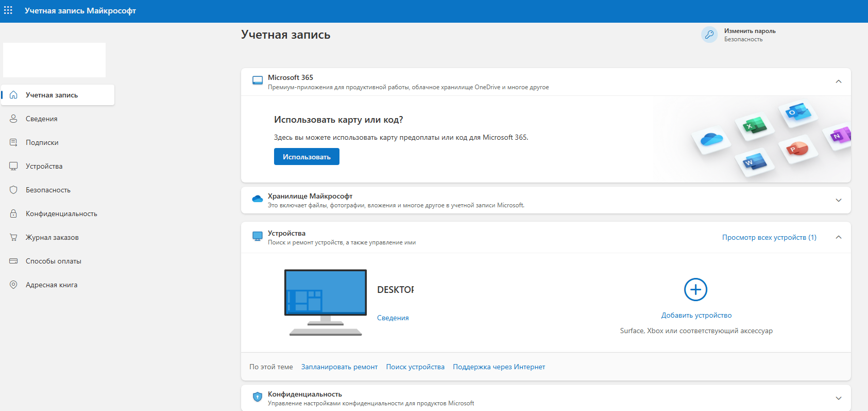Viewport: 868px width, 411px height.
Task: Click the Outlook app tile
Action: (x=798, y=112)
